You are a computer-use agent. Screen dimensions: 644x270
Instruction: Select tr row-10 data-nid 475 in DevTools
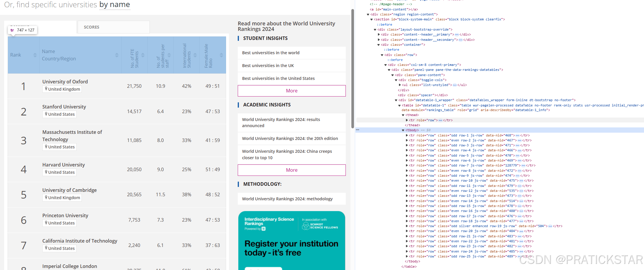click(x=471, y=181)
